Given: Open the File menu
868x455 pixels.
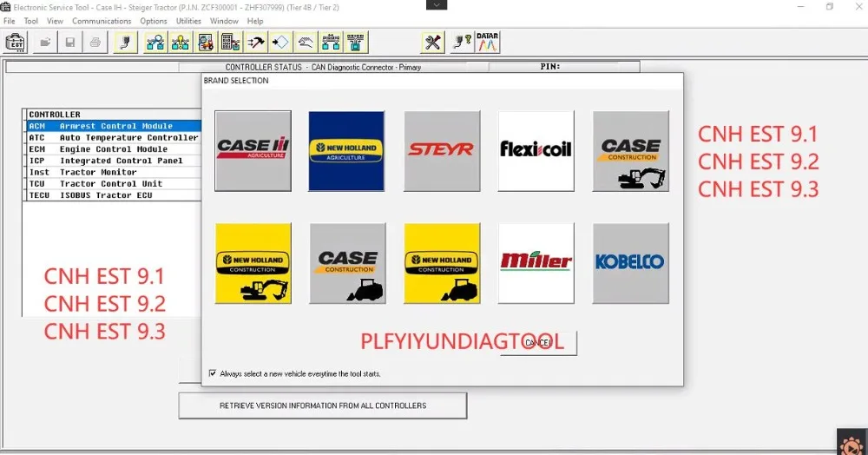Looking at the screenshot, I should coord(10,21).
